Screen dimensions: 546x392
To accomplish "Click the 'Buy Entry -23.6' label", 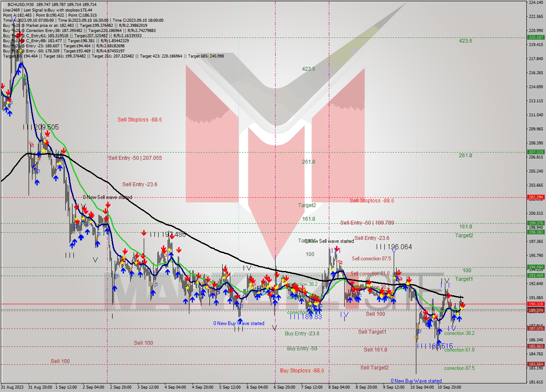I will coord(302,333).
